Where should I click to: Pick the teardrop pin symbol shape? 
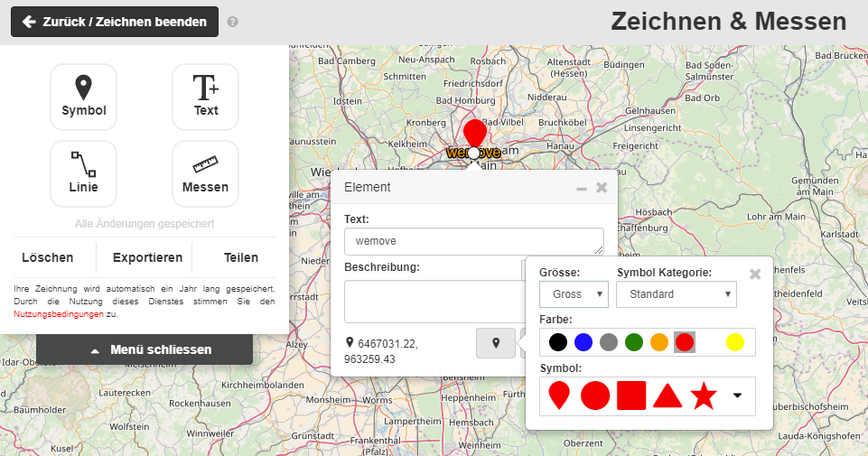tap(559, 396)
